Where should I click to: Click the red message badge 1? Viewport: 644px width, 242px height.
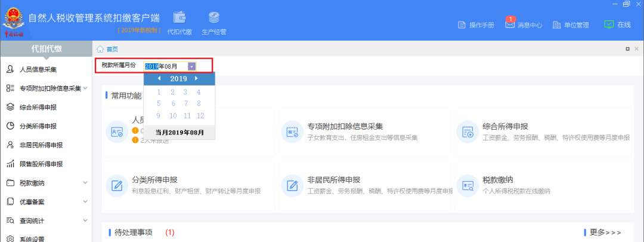click(510, 19)
